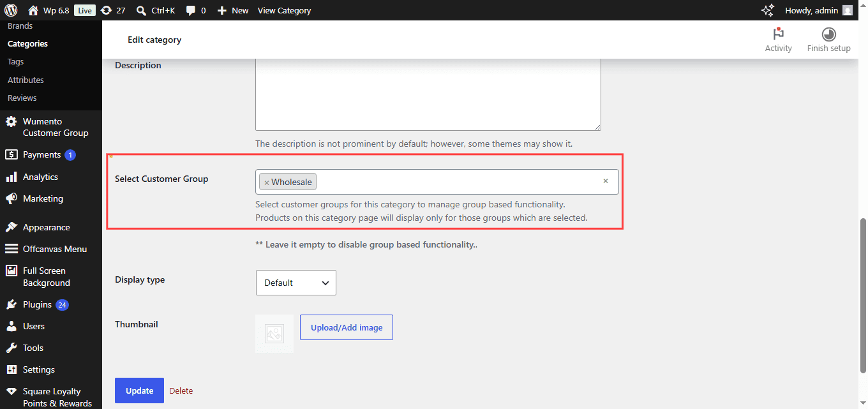Open the Wp 6.8 site home icon
This screenshot has height=409, width=868.
33,10
